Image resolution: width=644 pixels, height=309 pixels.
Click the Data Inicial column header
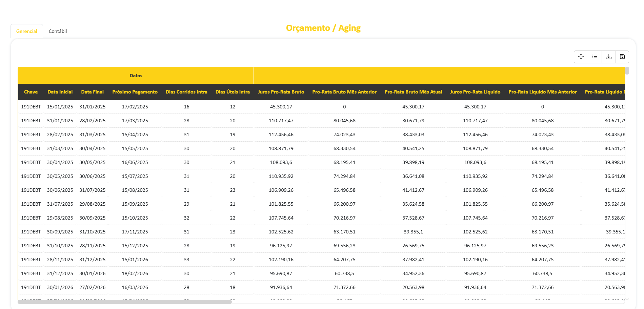60,92
